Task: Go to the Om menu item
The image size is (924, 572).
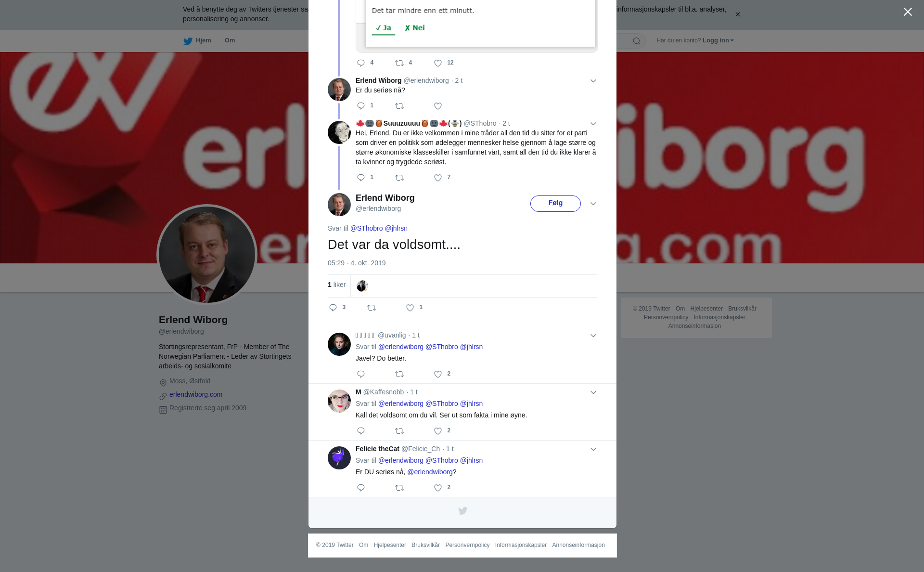Action: point(230,40)
